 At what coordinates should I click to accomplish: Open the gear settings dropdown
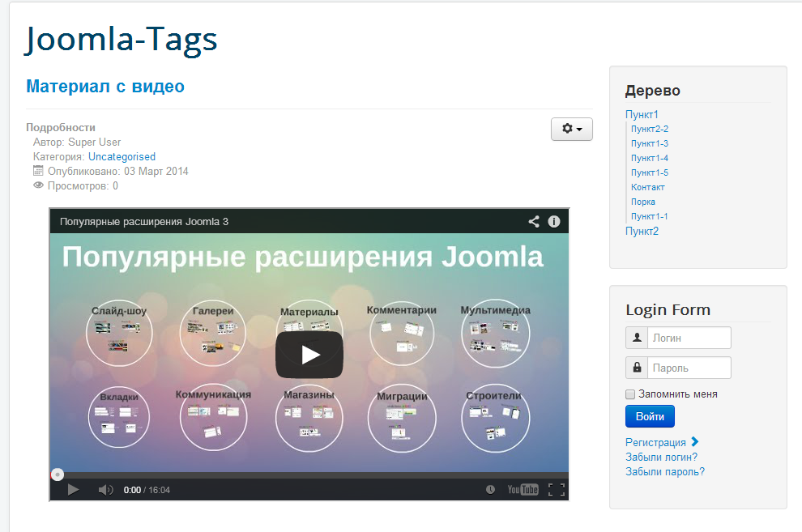tap(572, 130)
